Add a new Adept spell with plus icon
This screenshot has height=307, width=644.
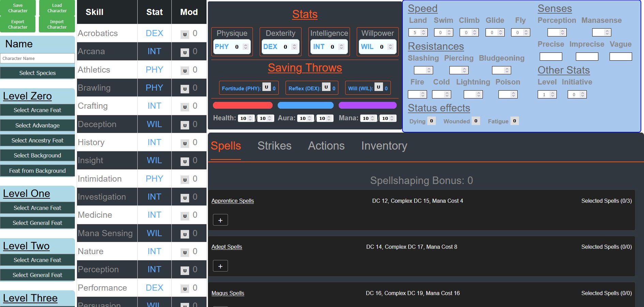(x=220, y=266)
